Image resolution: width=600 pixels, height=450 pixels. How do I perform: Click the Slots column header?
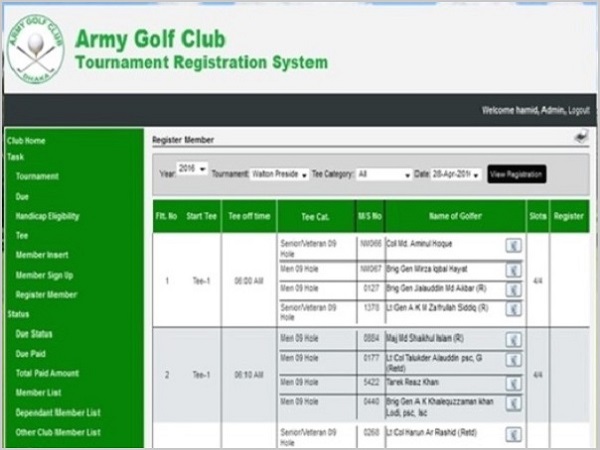point(538,216)
